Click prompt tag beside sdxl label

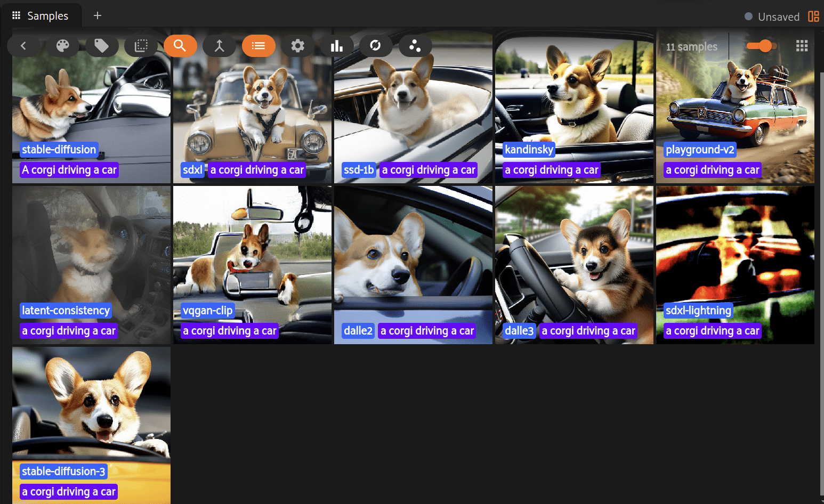pyautogui.click(x=257, y=170)
